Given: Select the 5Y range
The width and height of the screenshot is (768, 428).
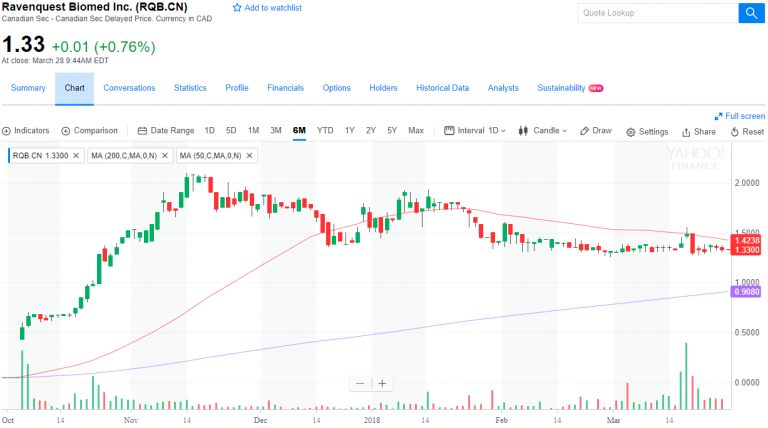Looking at the screenshot, I should pyautogui.click(x=392, y=131).
